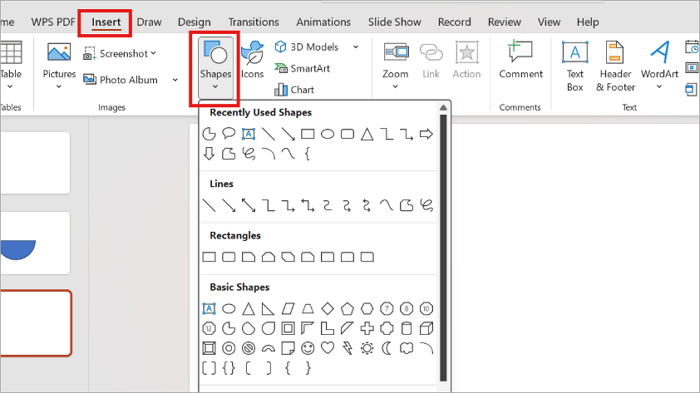Open the Zoom dropdown in ribbon
This screenshot has height=393, width=700.
pos(395,66)
